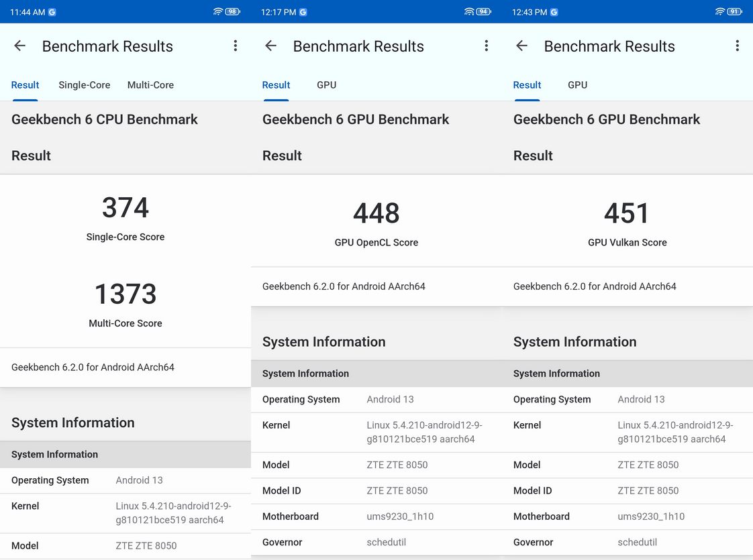Go back from CPU Benchmark results screen

coord(19,46)
